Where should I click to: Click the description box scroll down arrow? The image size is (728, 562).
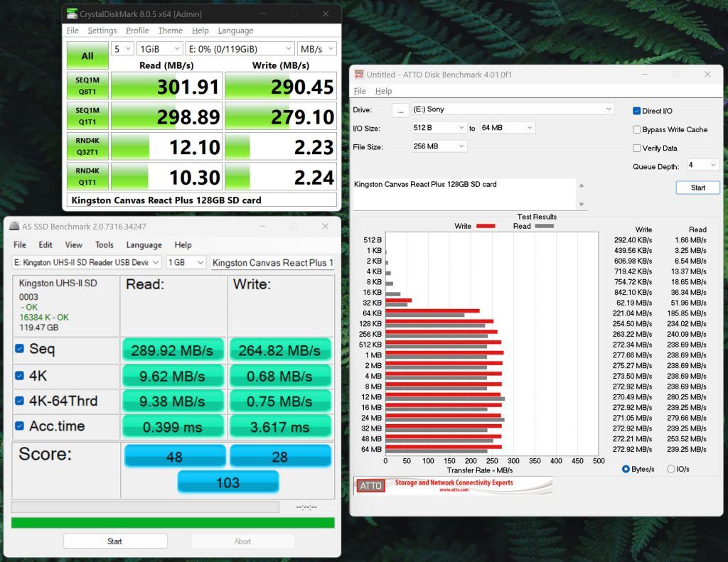(x=582, y=204)
